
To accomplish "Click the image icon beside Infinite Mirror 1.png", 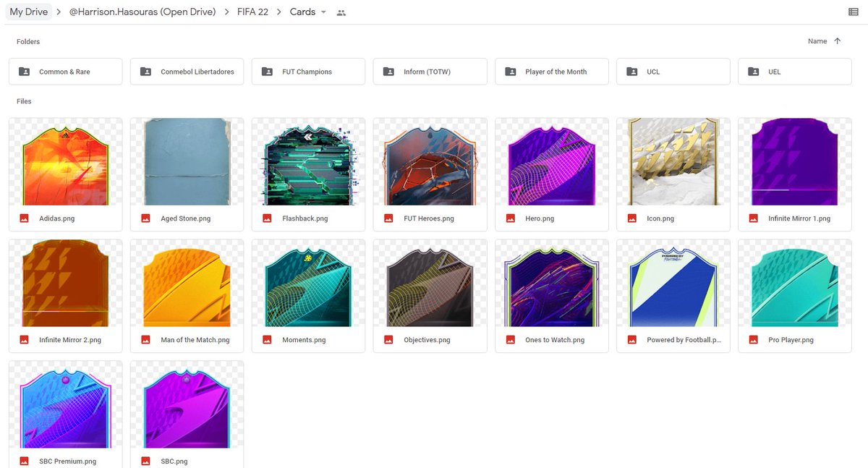I will [x=753, y=218].
